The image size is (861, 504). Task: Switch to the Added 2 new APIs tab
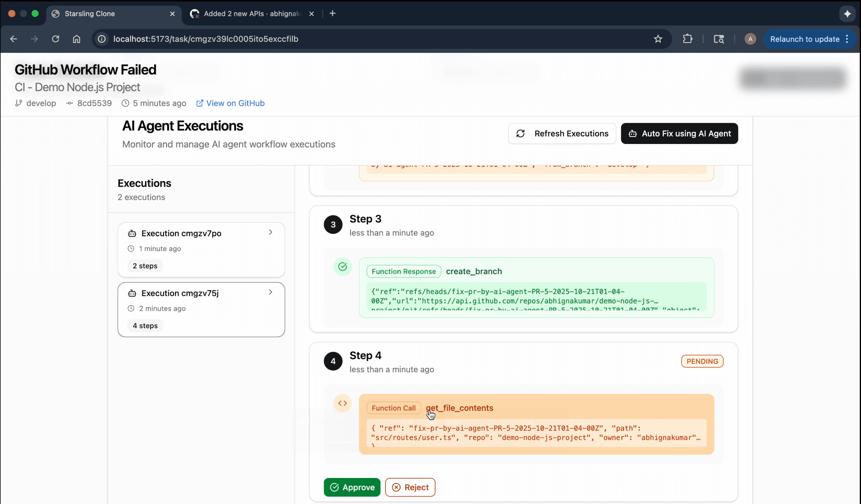pos(251,13)
